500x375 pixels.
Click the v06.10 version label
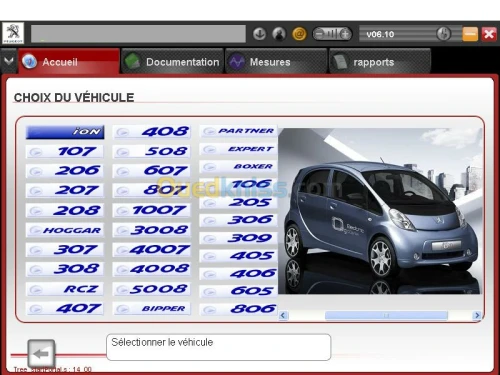(x=380, y=34)
